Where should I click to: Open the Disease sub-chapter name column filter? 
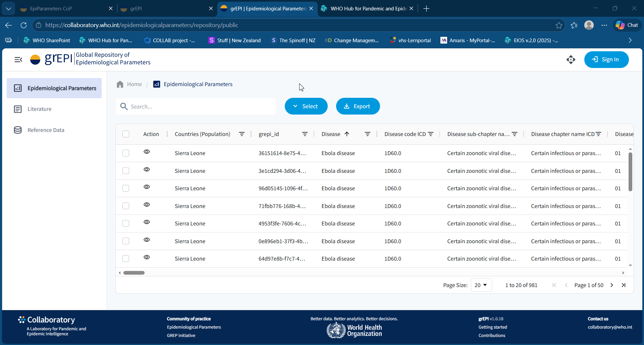[x=515, y=134]
